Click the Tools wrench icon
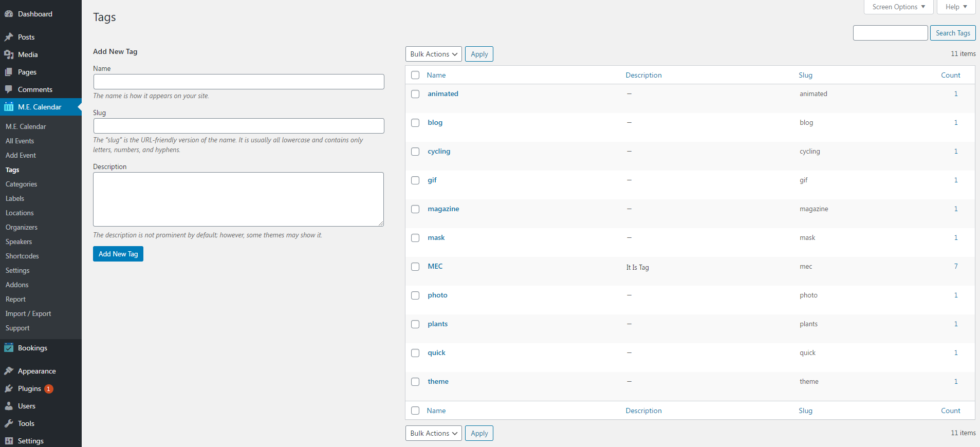The image size is (980, 447). pyautogui.click(x=9, y=423)
